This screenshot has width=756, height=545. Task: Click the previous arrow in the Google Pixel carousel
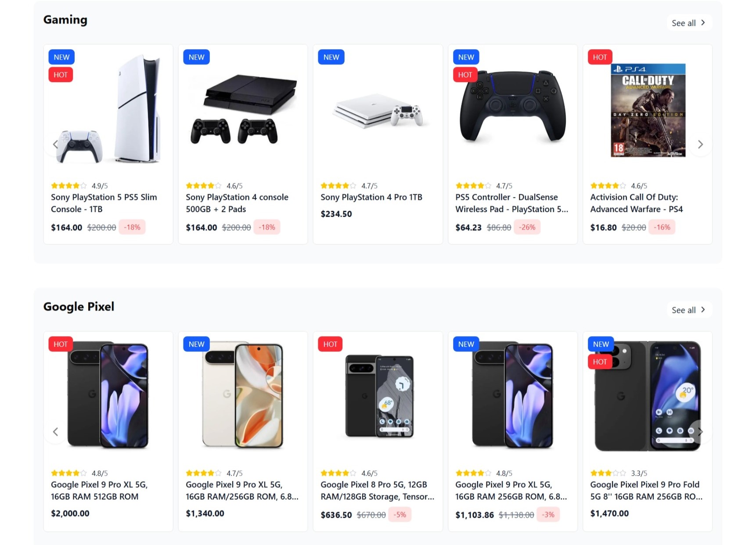point(55,431)
